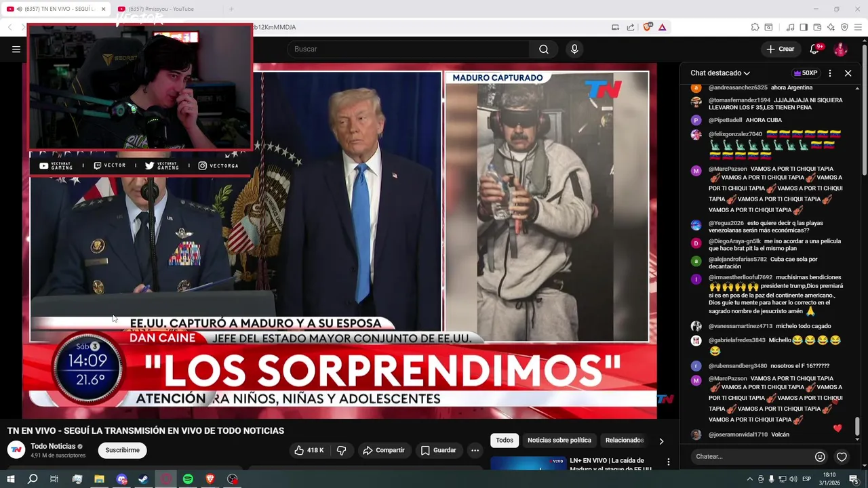Click the taskbar clock showing 18:10
This screenshot has width=868, height=488.
(830, 479)
